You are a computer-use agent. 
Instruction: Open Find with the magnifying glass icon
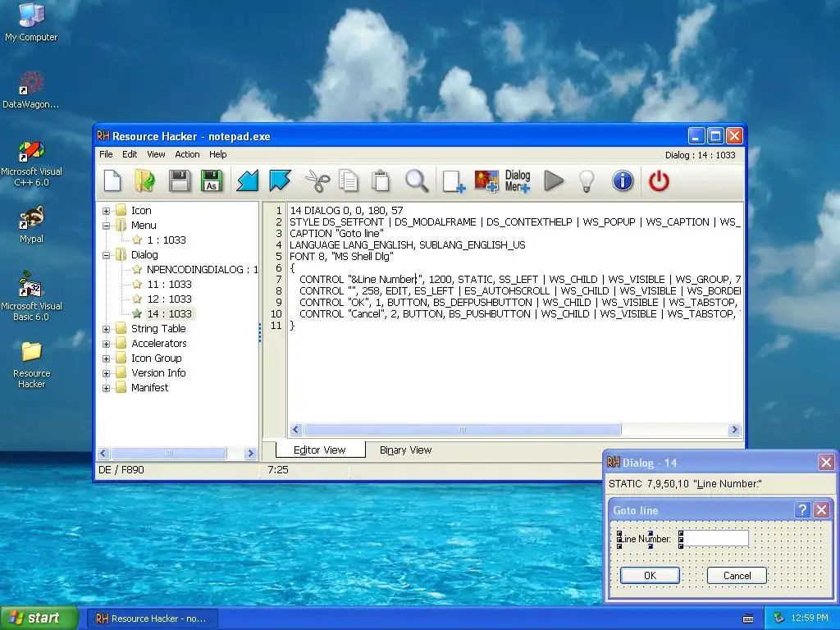[x=416, y=180]
